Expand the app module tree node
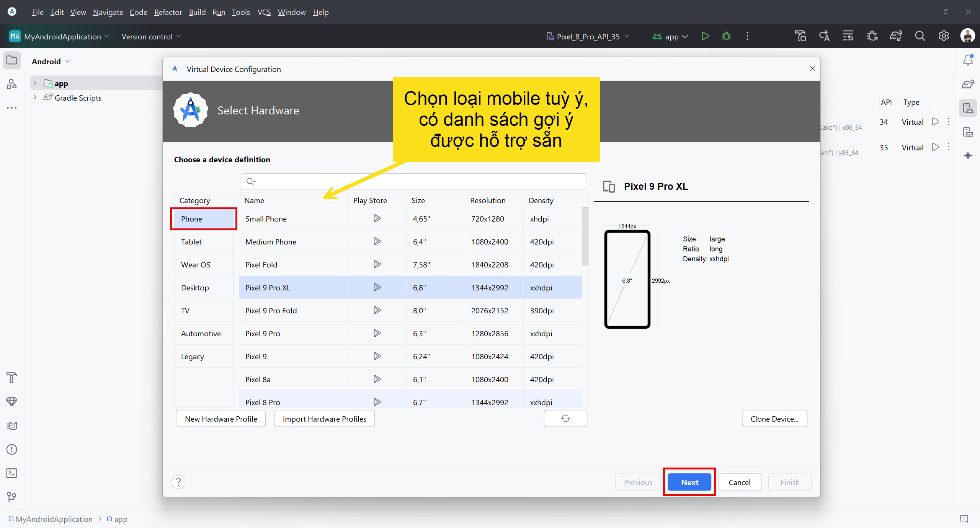980x528 pixels. [x=35, y=83]
